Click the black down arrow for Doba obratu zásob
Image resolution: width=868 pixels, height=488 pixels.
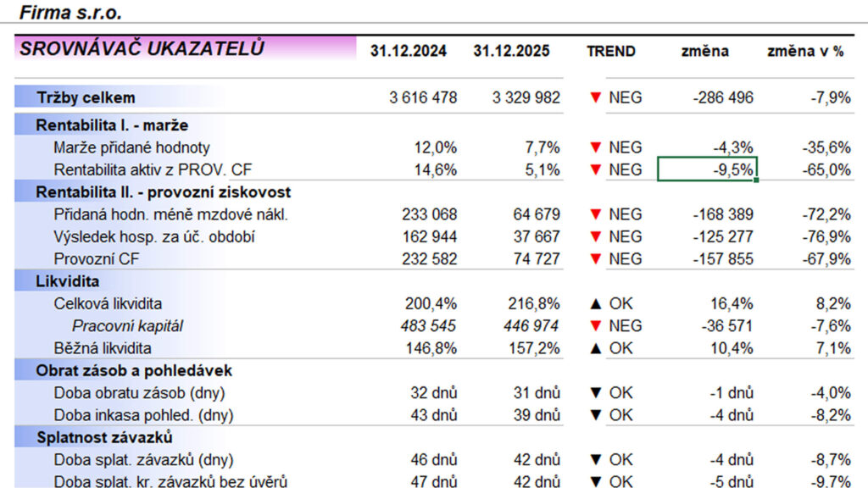(x=595, y=392)
